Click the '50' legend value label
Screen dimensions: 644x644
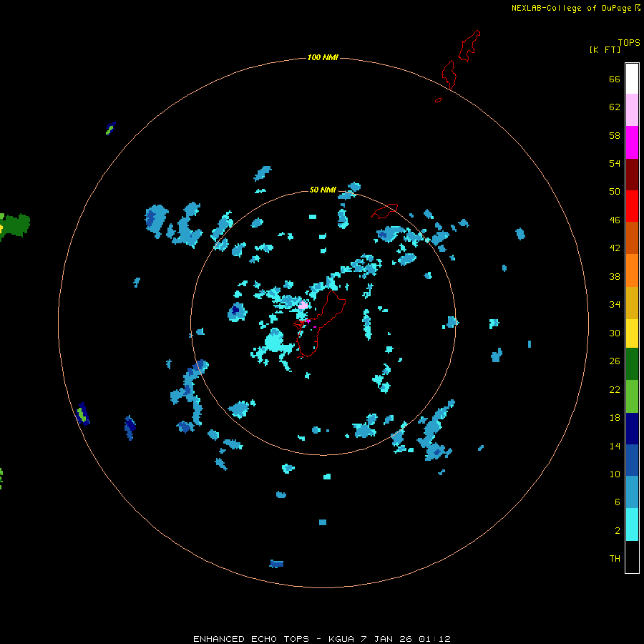(615, 192)
